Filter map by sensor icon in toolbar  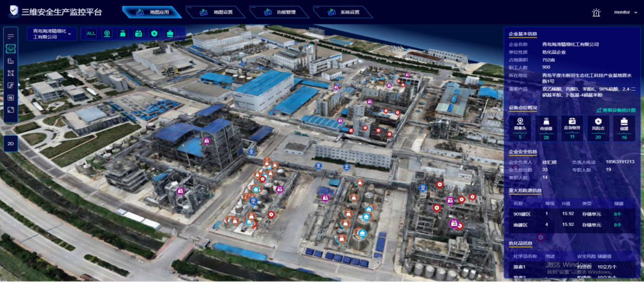point(123,34)
